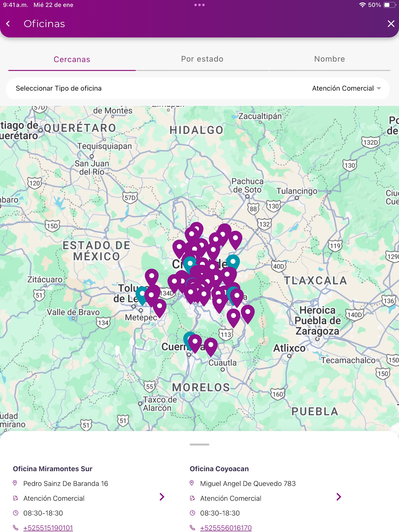This screenshot has height=532, width=399.
Task: Select the Oficina Miramontes Sur title
Action: click(52, 469)
